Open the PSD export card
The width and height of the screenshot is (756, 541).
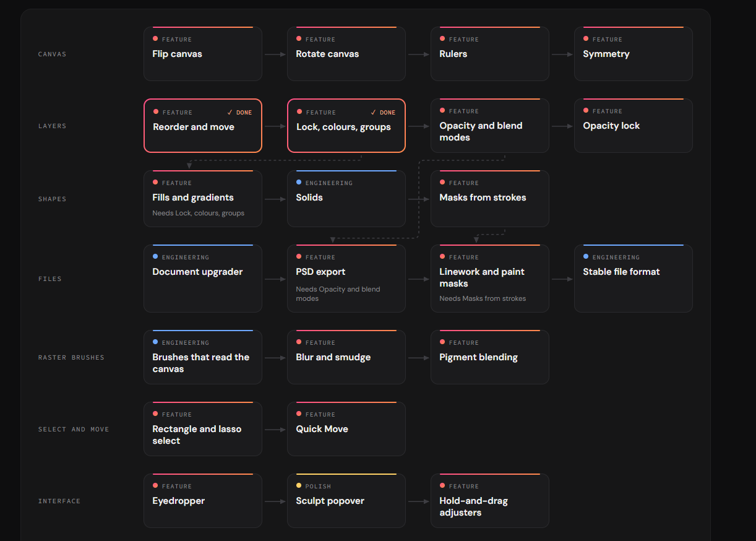click(346, 279)
